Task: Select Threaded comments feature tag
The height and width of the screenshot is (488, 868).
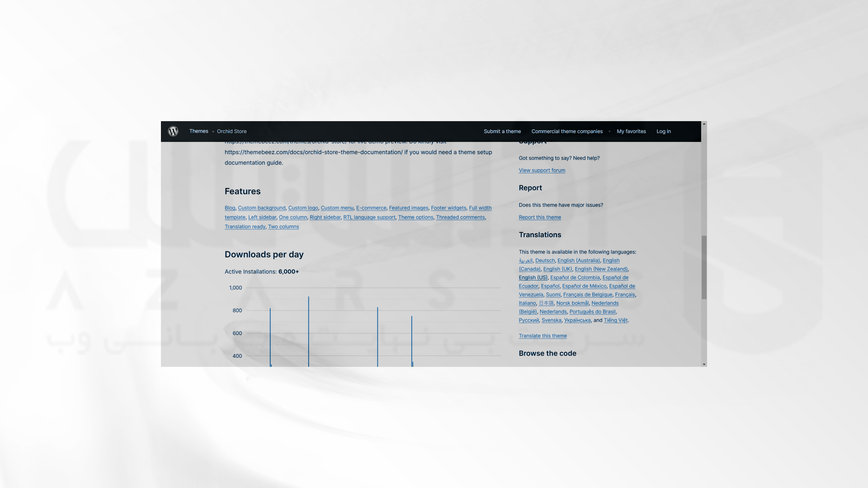Action: coord(460,217)
